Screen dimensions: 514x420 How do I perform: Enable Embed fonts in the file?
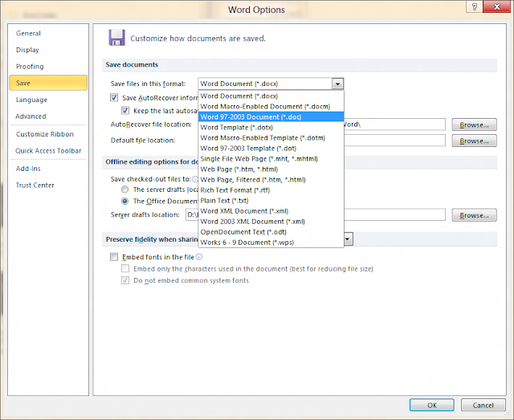coord(114,257)
